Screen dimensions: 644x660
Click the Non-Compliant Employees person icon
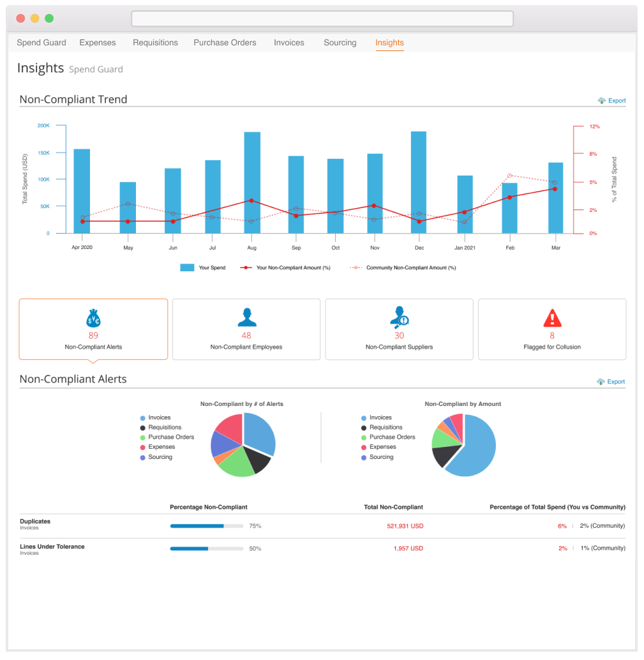pyautogui.click(x=246, y=317)
